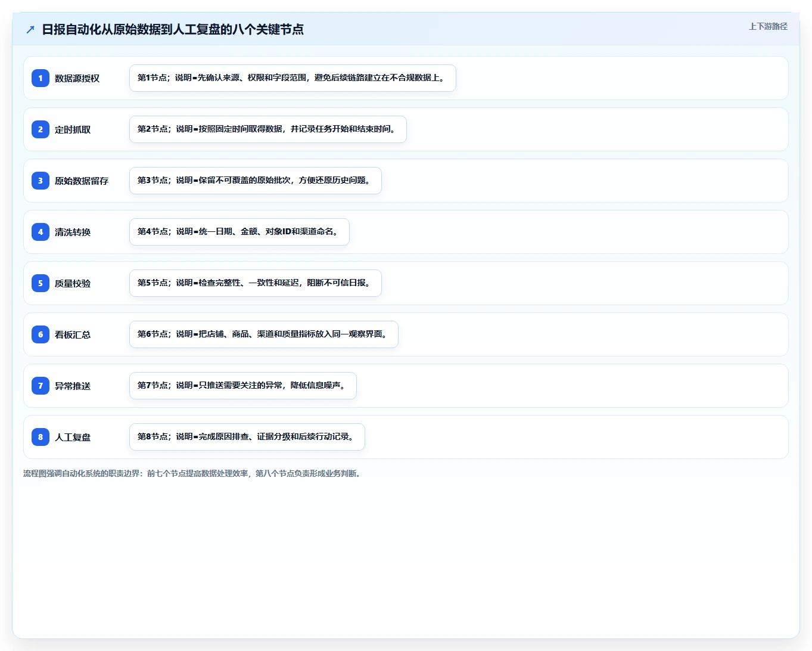
Task: Open the 第3节点 description box
Action: coord(256,181)
